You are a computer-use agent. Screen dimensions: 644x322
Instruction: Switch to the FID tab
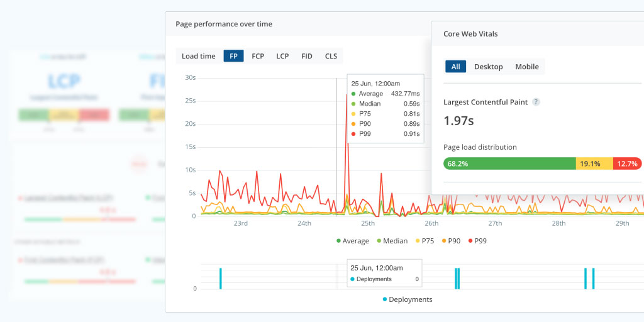coord(307,56)
